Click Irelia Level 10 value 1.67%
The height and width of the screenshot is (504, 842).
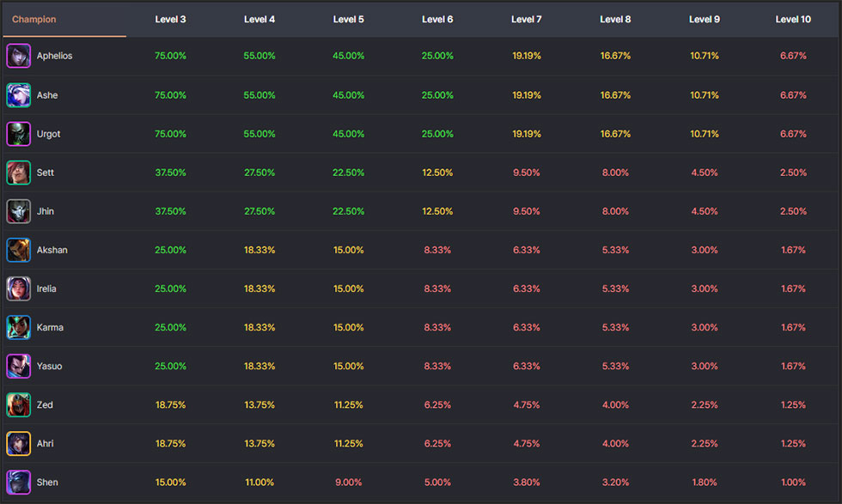[x=793, y=288]
